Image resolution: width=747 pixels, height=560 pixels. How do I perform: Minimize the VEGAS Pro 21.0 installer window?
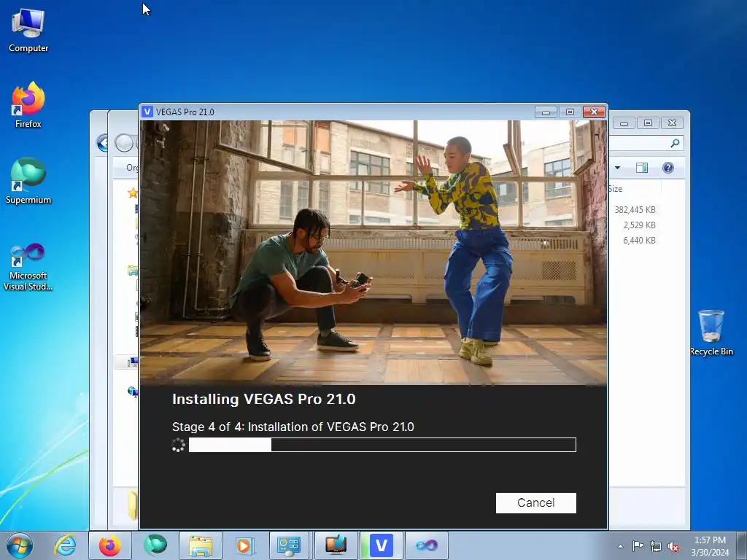point(546,112)
